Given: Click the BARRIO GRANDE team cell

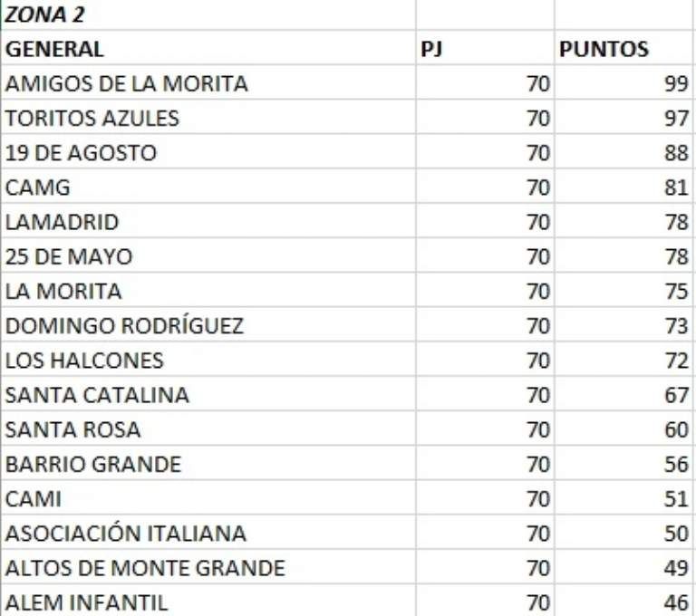Looking at the screenshot, I should click(x=92, y=465).
